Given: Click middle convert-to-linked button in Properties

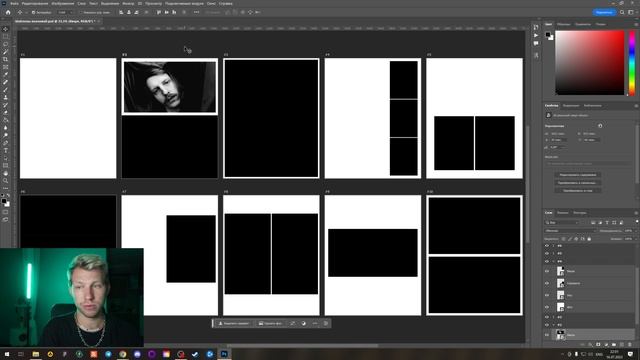Looking at the screenshot, I should click(x=578, y=183).
